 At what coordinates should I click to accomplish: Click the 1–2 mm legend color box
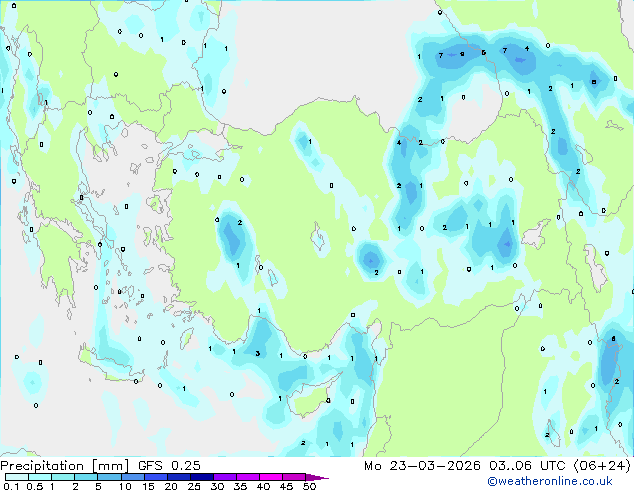point(63,477)
